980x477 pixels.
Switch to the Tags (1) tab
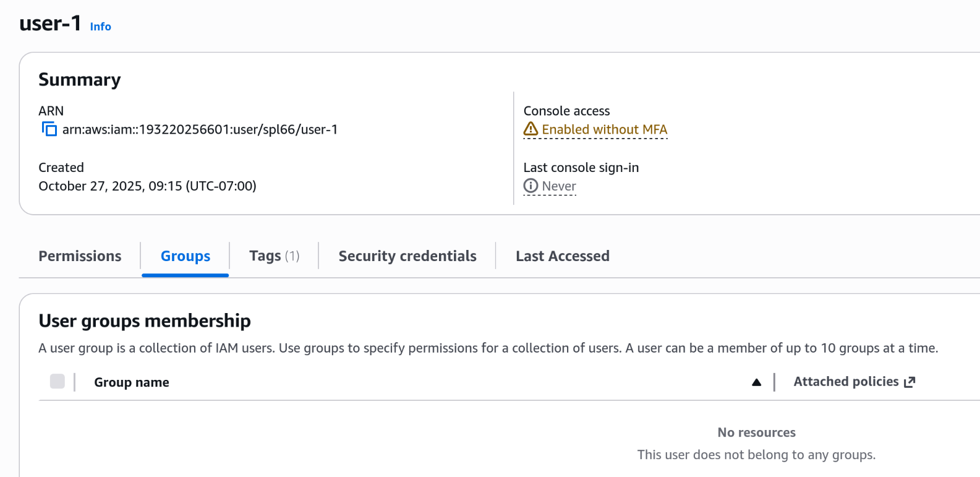click(274, 256)
